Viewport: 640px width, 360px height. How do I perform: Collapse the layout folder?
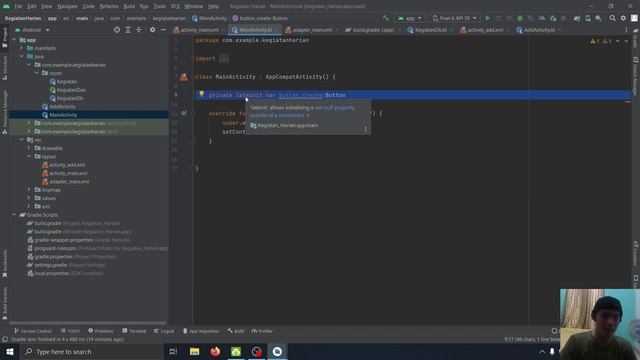coord(29,156)
